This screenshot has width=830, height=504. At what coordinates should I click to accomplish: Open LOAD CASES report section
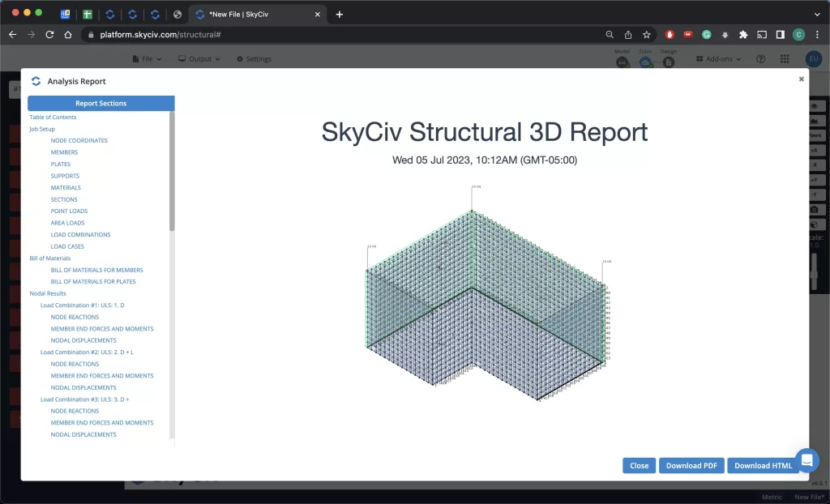[67, 246]
